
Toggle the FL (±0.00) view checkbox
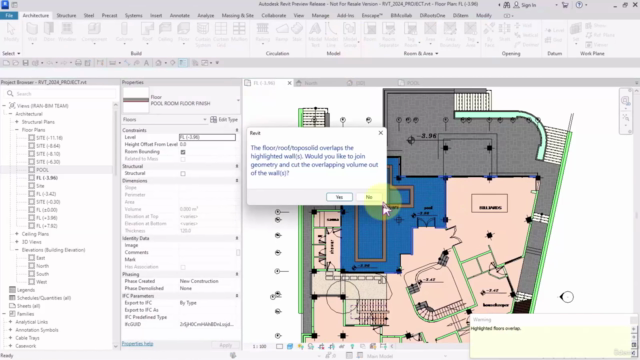tap(31, 210)
